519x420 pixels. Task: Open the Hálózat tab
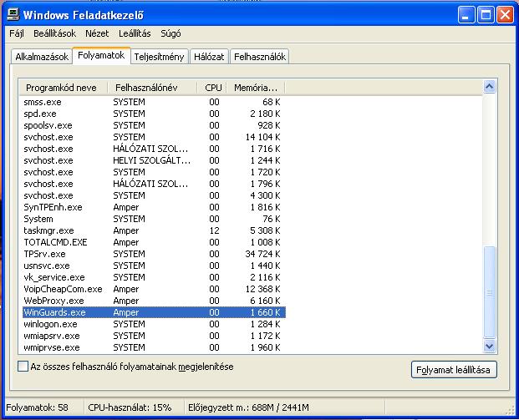point(209,57)
